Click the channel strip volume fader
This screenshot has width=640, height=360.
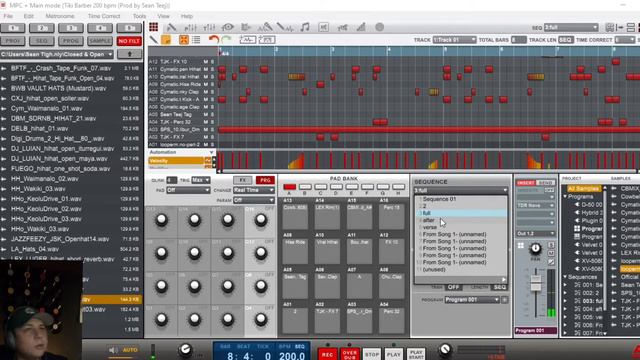(536, 282)
